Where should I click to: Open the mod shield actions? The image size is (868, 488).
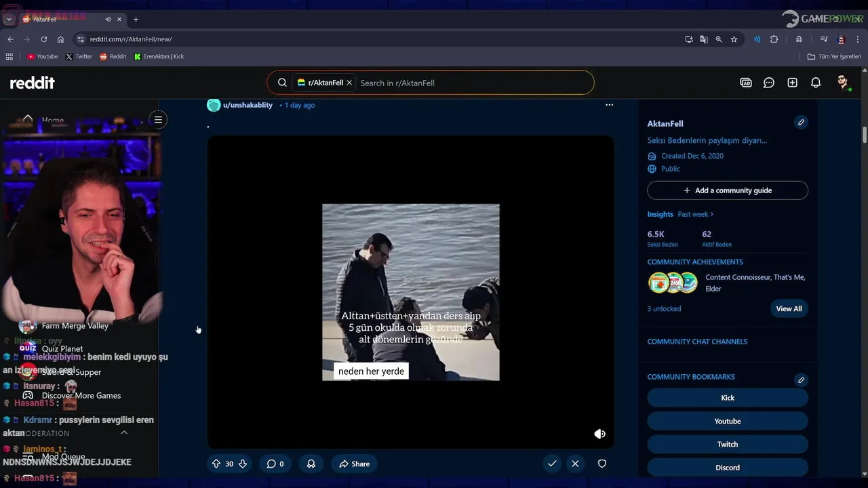point(601,464)
